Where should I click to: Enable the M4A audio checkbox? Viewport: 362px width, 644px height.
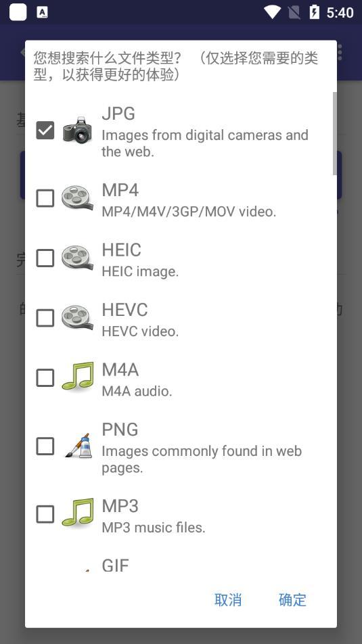[x=45, y=378]
